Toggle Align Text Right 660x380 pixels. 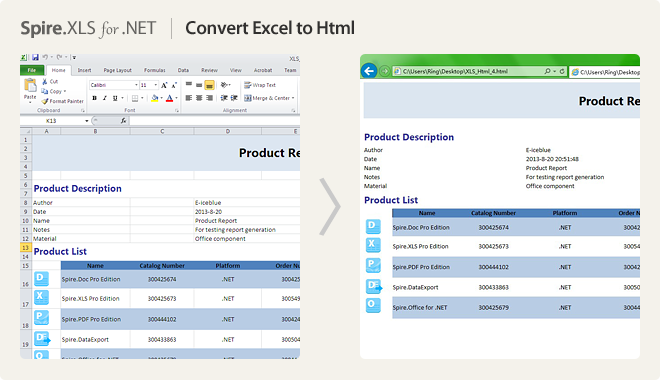(x=209, y=98)
